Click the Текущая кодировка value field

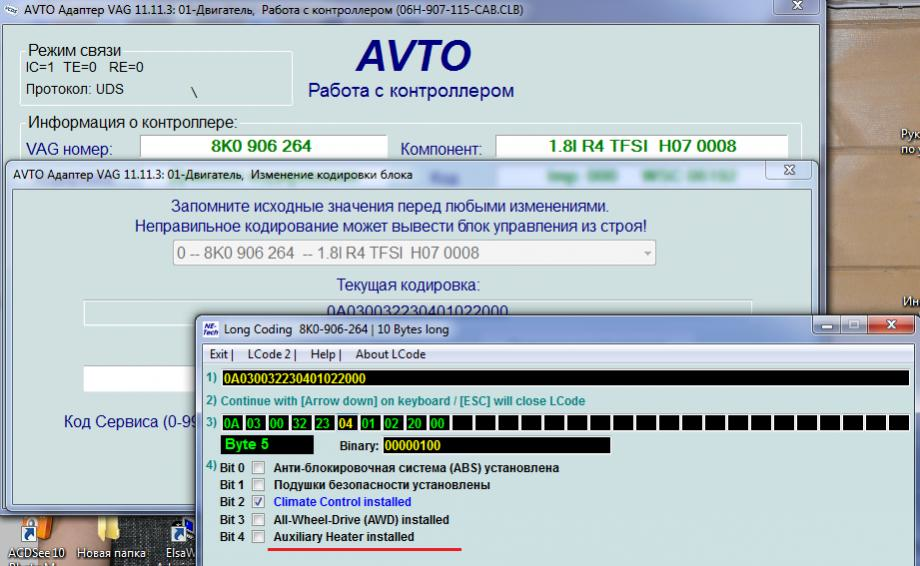click(417, 312)
